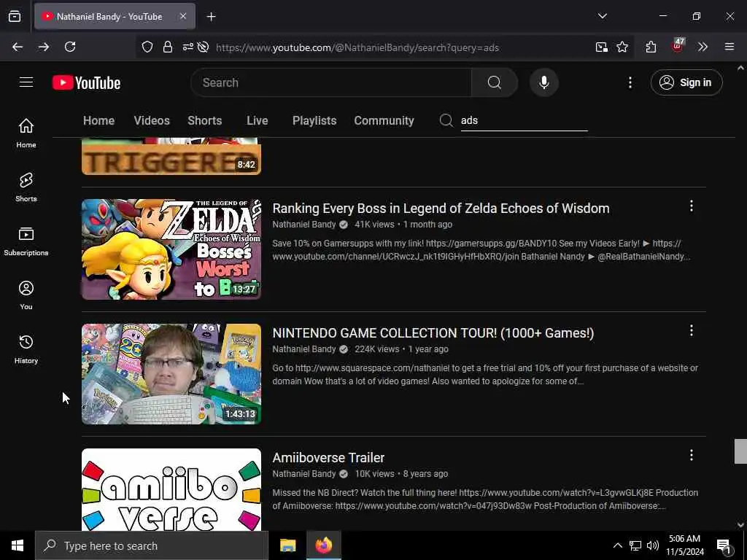Expand more toolbar tools overflow chevron
The width and height of the screenshot is (747, 560).
coord(703,47)
